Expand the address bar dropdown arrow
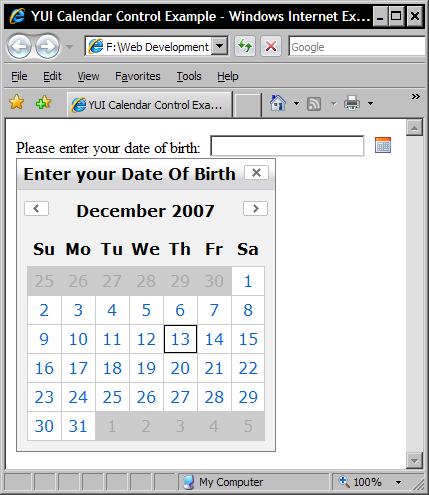This screenshot has width=429, height=495. coord(220,46)
